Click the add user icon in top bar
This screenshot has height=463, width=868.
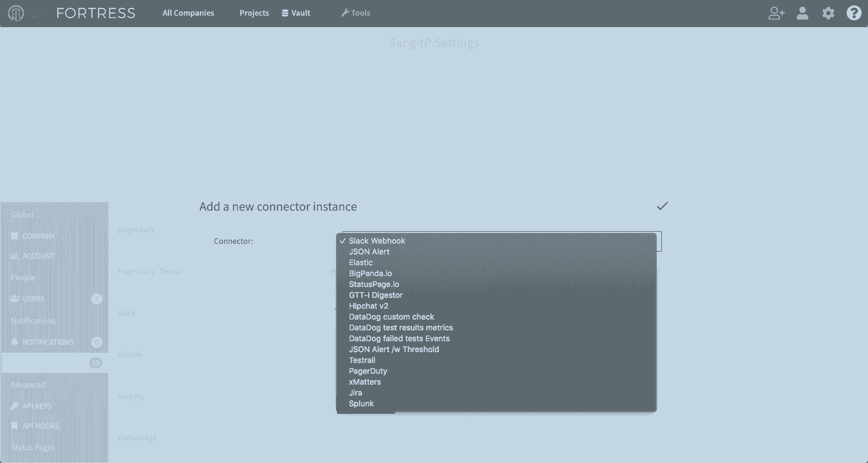(776, 13)
